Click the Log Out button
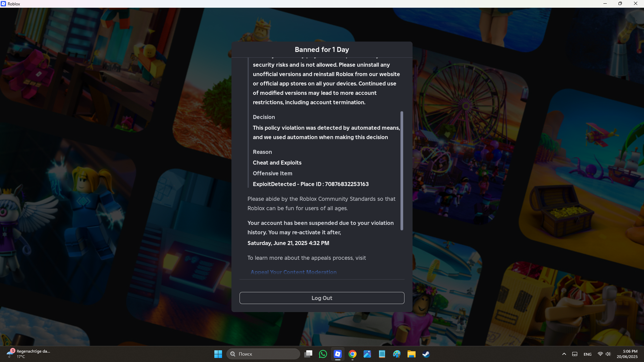Viewport: 644px width, 362px height. (322, 298)
